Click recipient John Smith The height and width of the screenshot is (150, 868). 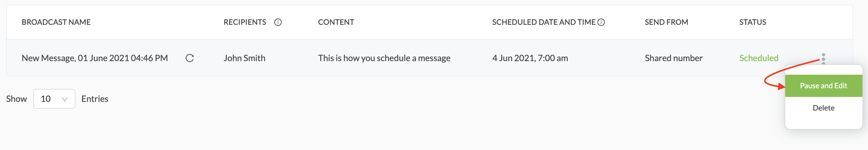click(x=244, y=58)
